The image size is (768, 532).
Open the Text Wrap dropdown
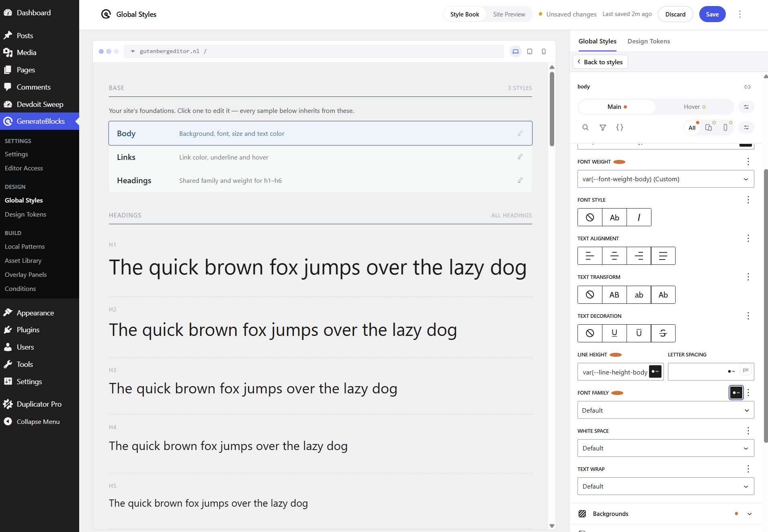coord(666,486)
